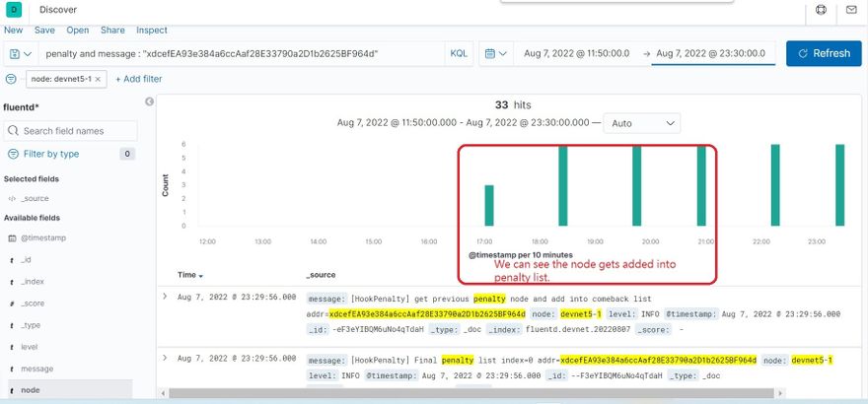Viewport: 868px width, 404px height.
Task: Expand the first log row details
Action: pyautogui.click(x=165, y=296)
